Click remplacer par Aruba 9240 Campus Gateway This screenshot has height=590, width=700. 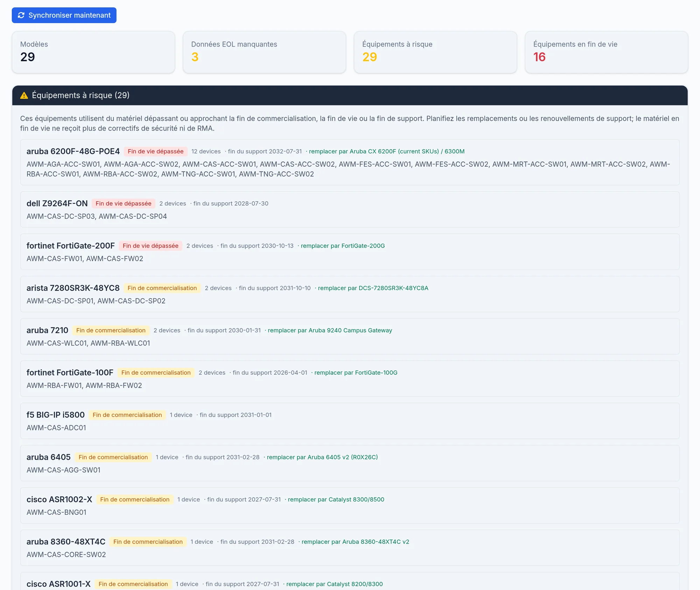pos(330,331)
